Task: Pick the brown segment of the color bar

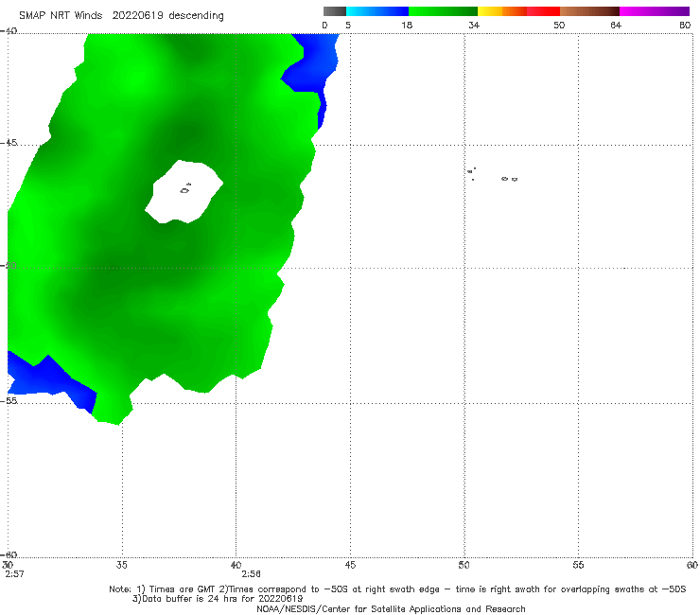Action: coord(589,11)
